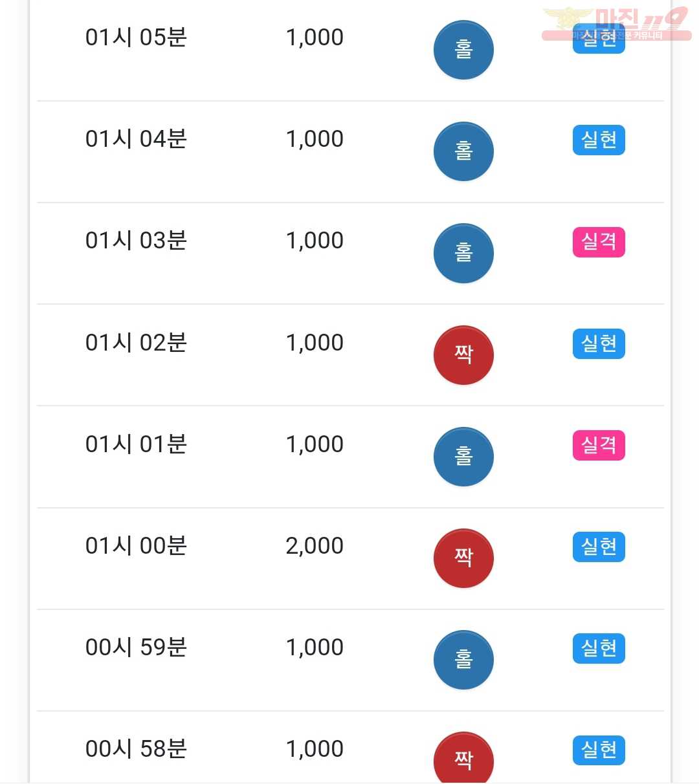Click the red 짝 circle for 01시 00분
Image resolution: width=699 pixels, height=784 pixels.
pos(463,558)
